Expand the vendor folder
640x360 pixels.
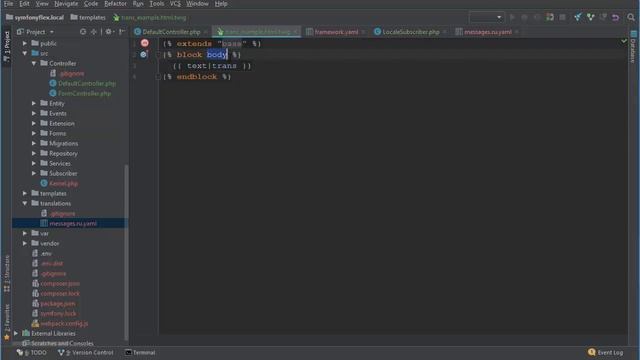25,243
